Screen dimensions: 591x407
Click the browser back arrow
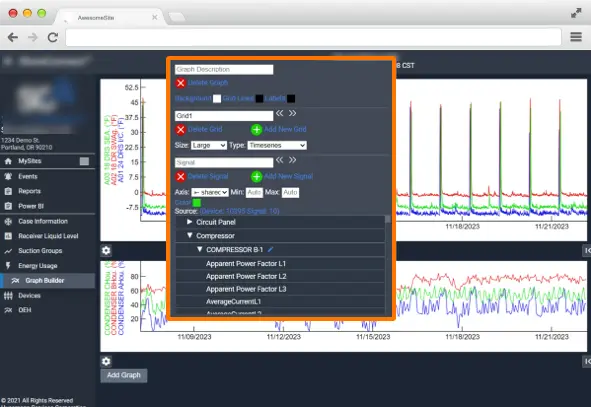click(x=13, y=37)
